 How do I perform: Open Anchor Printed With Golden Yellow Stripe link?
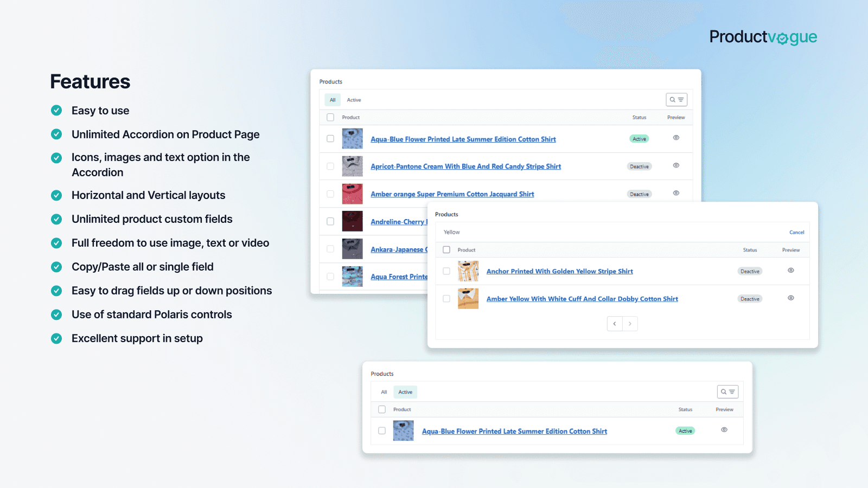click(559, 271)
